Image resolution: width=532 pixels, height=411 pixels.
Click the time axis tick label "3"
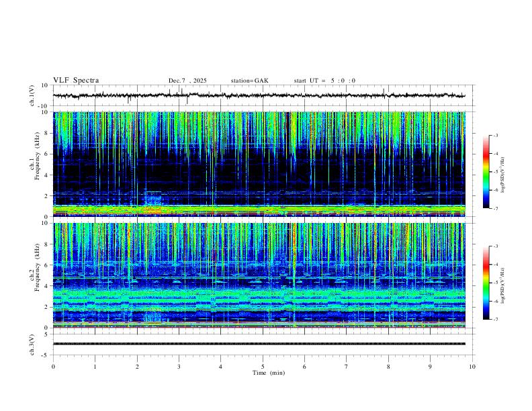point(179,367)
